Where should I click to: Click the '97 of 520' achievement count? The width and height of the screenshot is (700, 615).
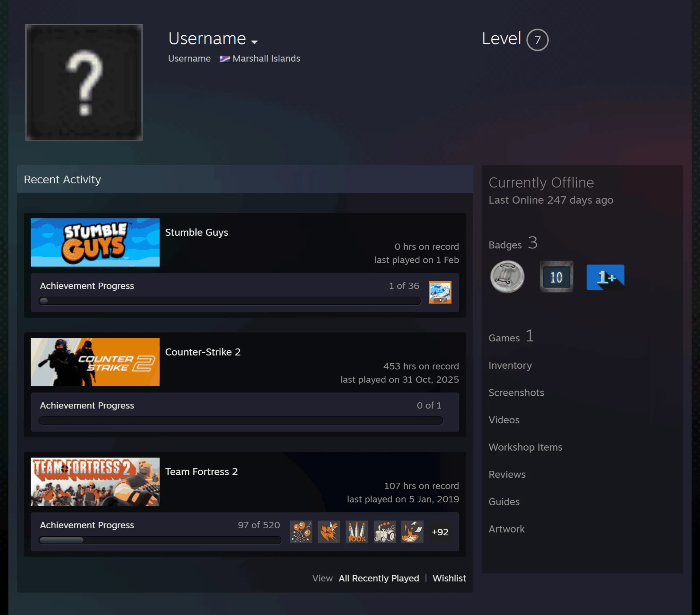pos(259,525)
